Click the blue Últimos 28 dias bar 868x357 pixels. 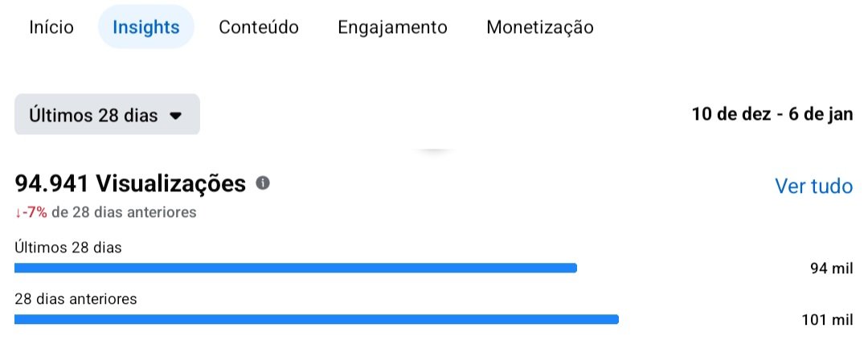(x=296, y=269)
